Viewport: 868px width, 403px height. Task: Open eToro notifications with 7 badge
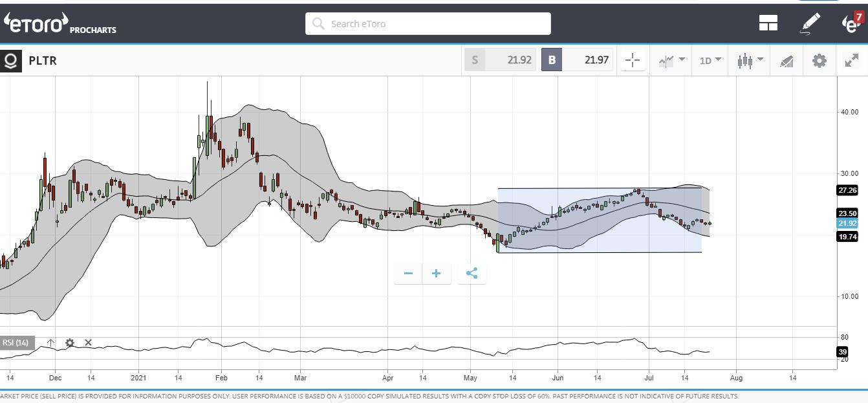pos(851,23)
